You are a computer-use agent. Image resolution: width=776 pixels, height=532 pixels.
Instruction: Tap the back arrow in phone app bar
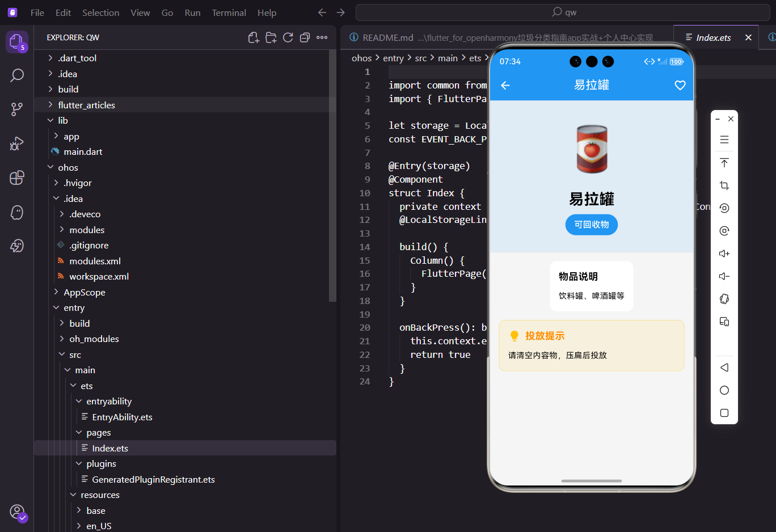point(505,85)
